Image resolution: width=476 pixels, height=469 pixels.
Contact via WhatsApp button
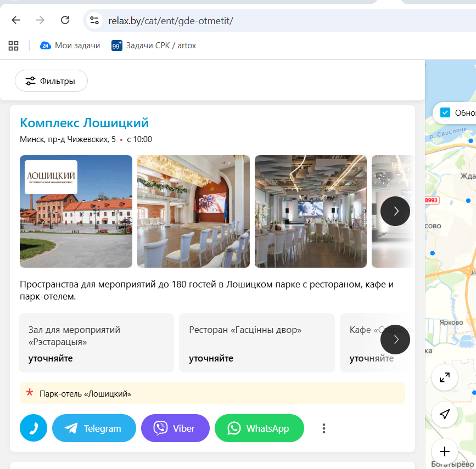point(259,428)
